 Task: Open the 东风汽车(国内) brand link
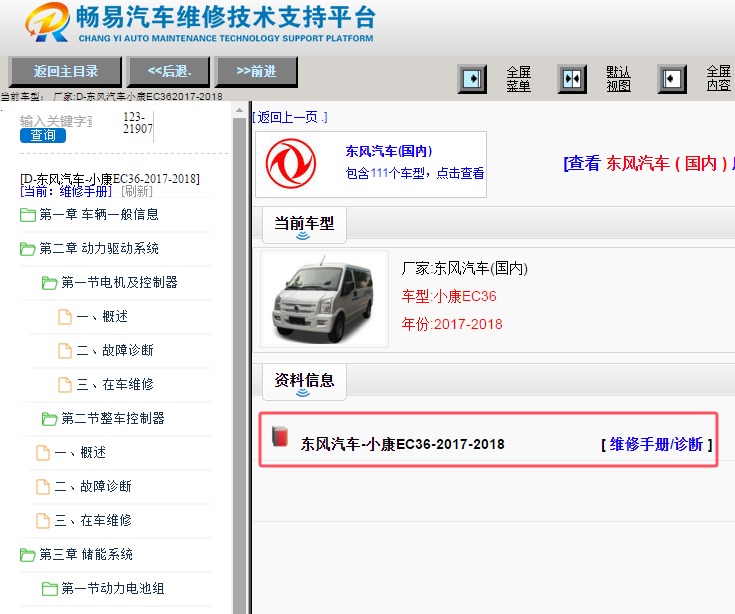[389, 151]
